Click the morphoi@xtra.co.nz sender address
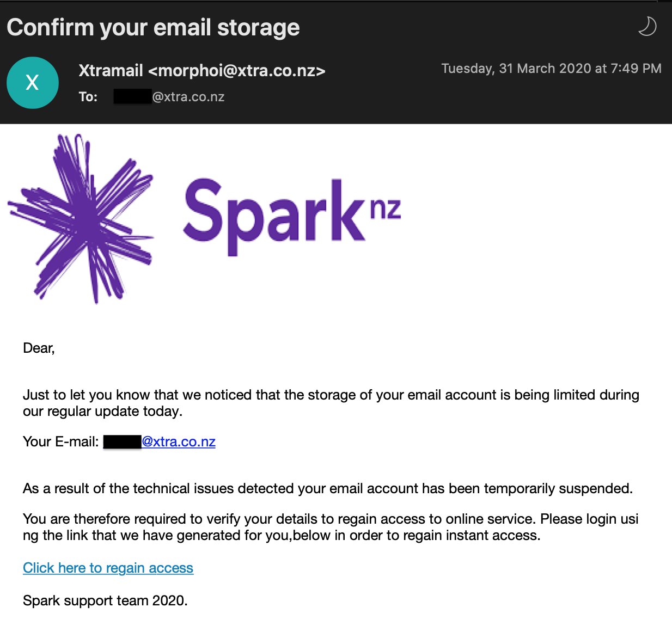This screenshot has height=638, width=672. (236, 71)
